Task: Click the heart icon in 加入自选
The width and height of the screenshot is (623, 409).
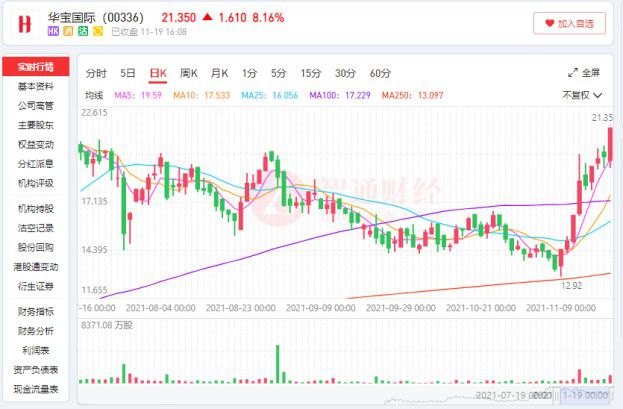Action: 549,23
